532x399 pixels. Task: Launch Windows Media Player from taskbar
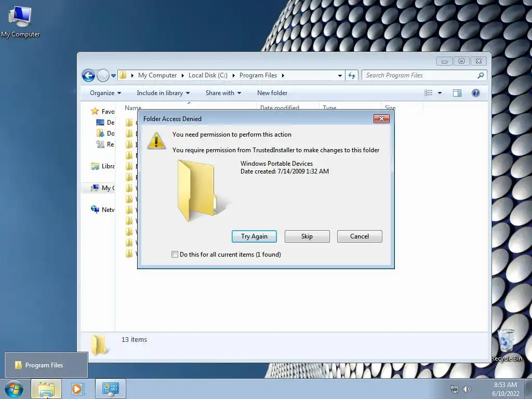click(x=77, y=389)
